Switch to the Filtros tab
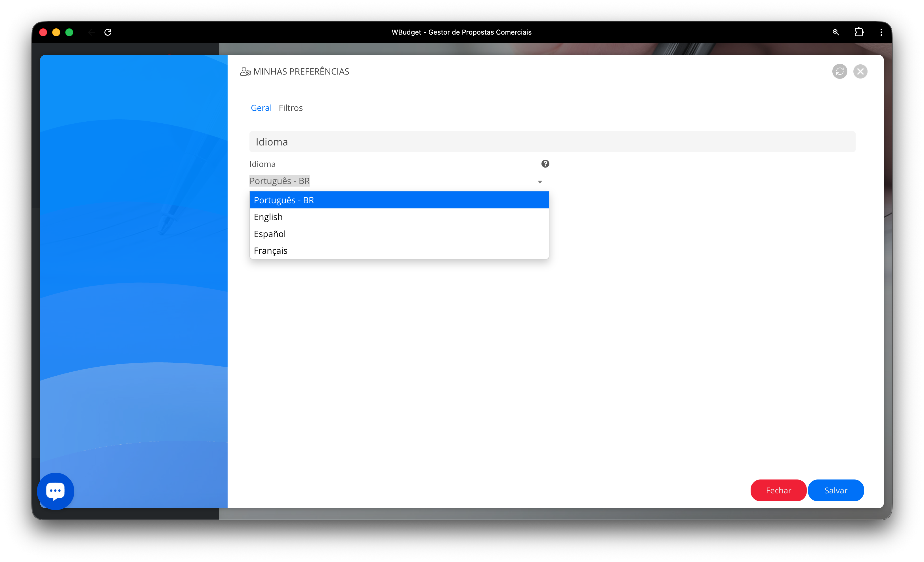Image resolution: width=924 pixels, height=562 pixels. [290, 108]
